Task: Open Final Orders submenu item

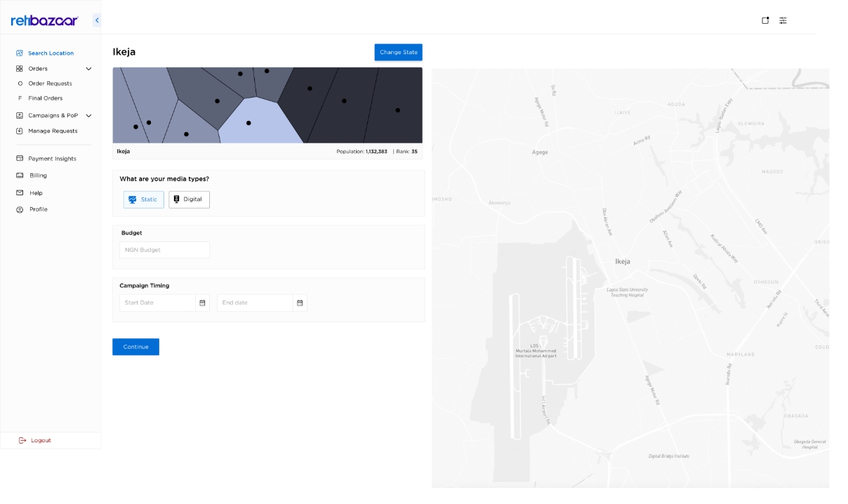Action: click(45, 98)
